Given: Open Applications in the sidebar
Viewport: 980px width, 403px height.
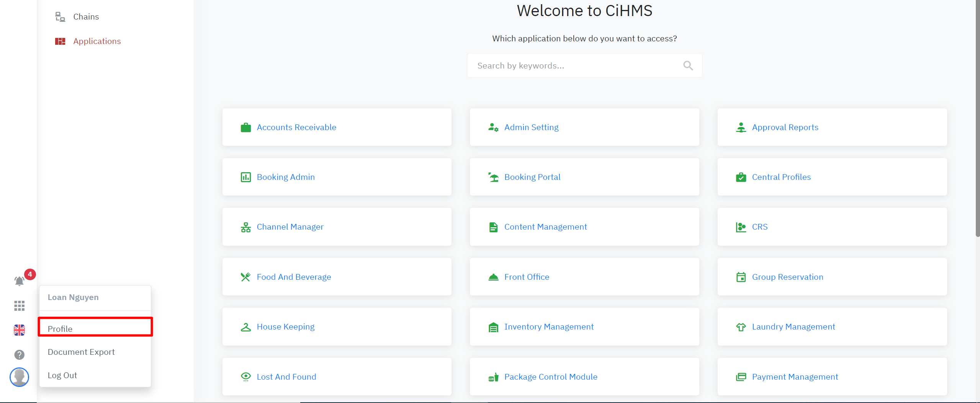Looking at the screenshot, I should (x=97, y=41).
